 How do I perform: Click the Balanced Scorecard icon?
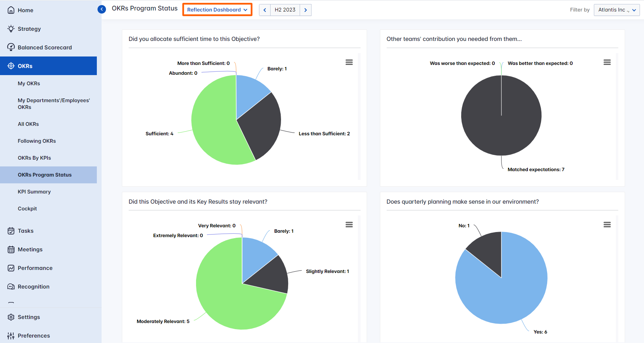click(x=11, y=47)
